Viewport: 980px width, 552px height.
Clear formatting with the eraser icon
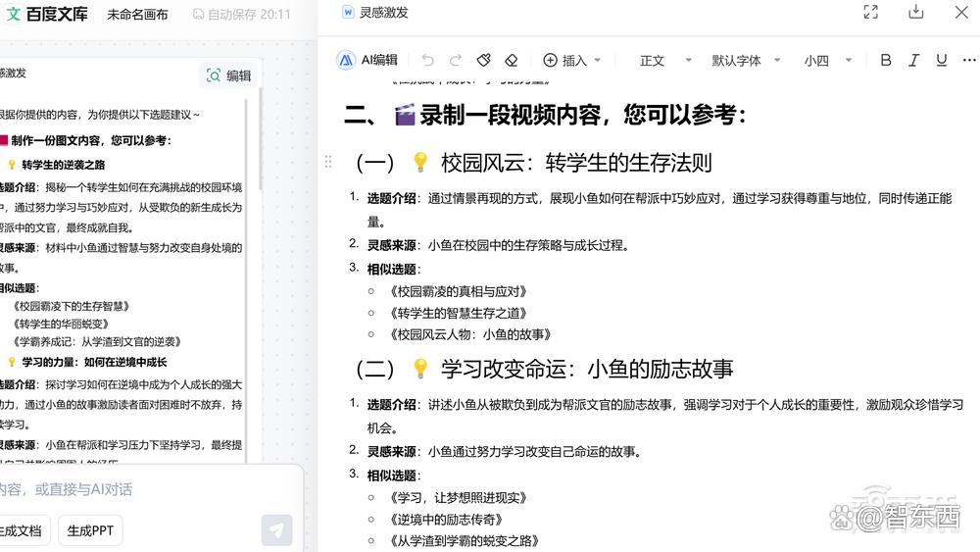coord(512,60)
